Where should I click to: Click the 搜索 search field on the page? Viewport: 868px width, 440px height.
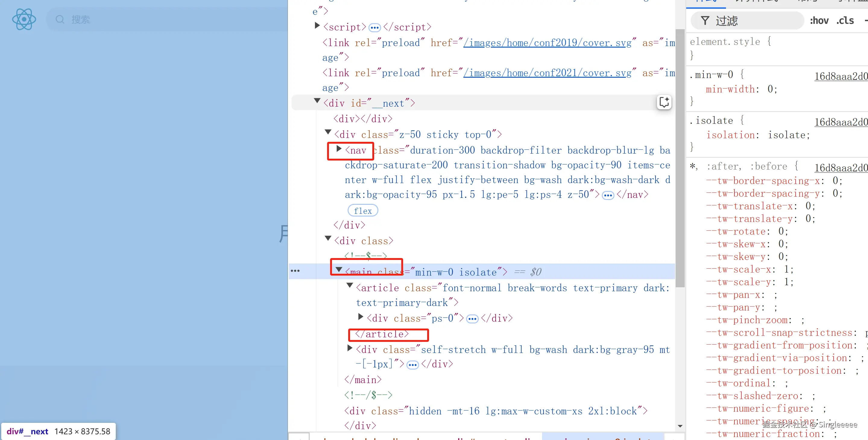(x=167, y=20)
